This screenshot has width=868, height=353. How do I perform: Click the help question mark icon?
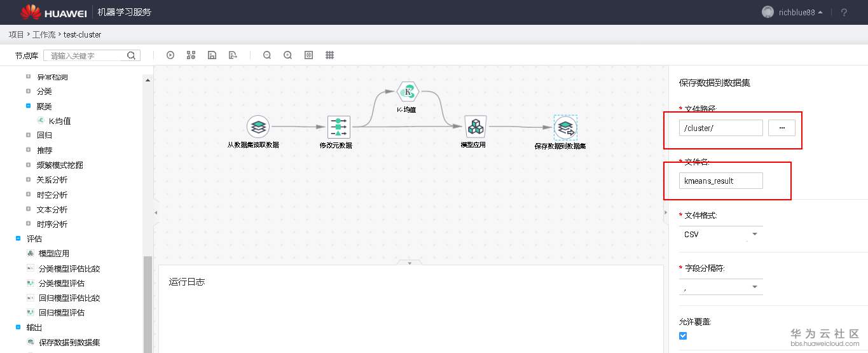coord(844,12)
